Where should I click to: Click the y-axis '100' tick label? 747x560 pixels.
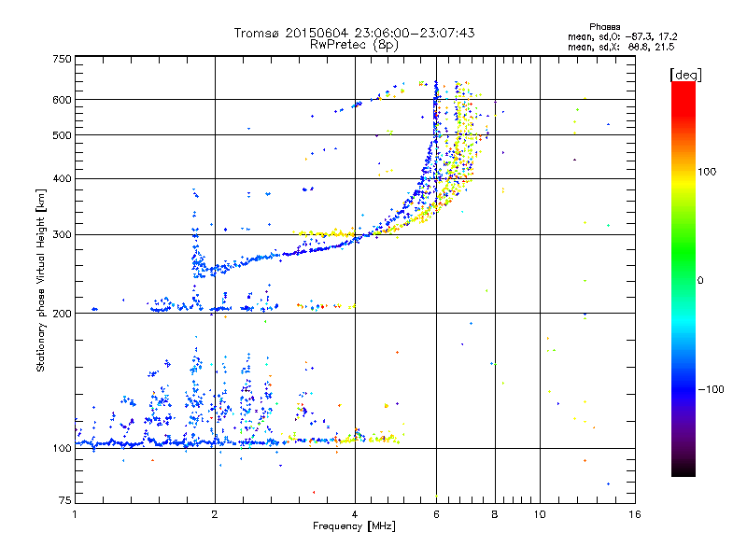(x=62, y=449)
